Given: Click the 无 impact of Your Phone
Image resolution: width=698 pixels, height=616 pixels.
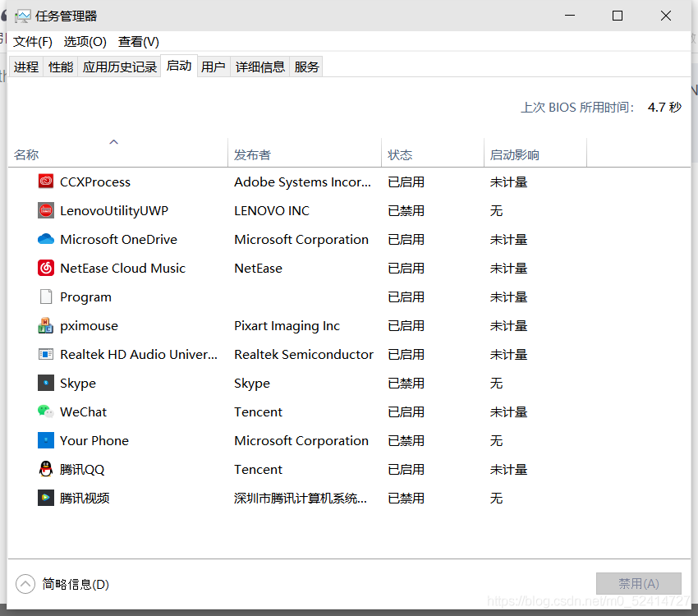Looking at the screenshot, I should click(496, 440).
